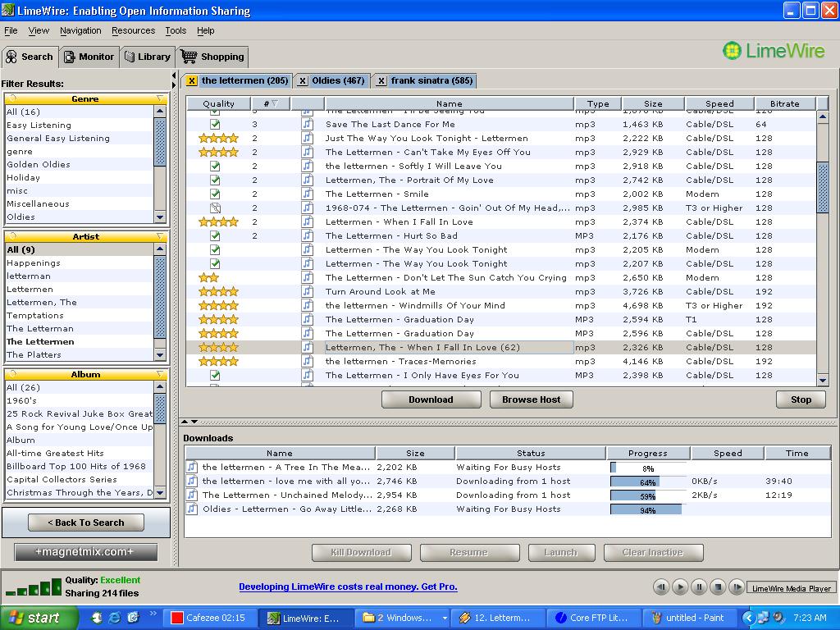Click the Browse Host button
The height and width of the screenshot is (630, 840).
pos(532,399)
